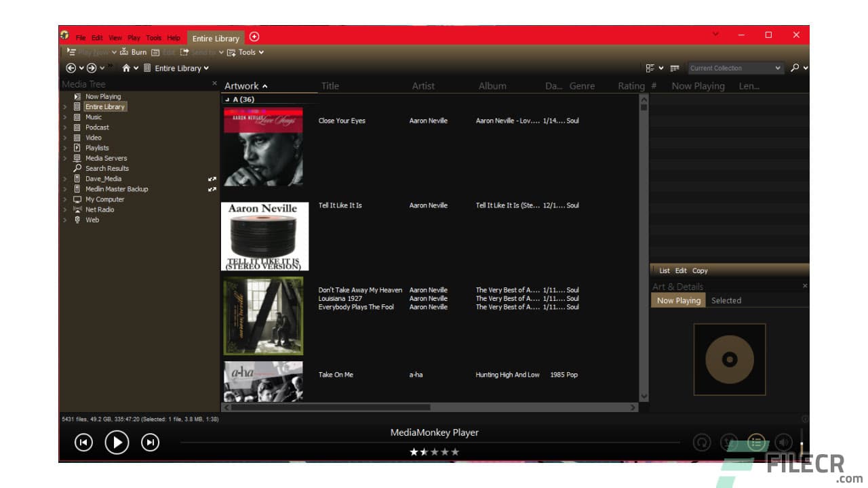Open the View menu
Screen dimensions: 868x488
[115, 38]
